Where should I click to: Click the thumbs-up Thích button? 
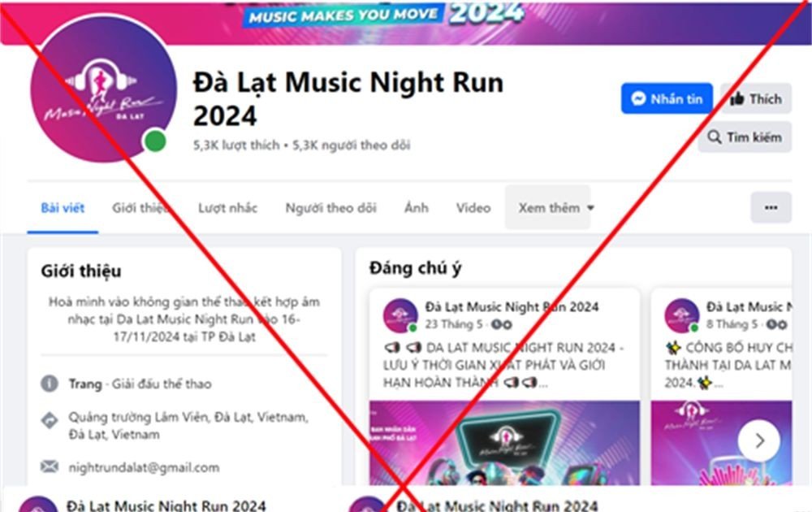click(755, 98)
